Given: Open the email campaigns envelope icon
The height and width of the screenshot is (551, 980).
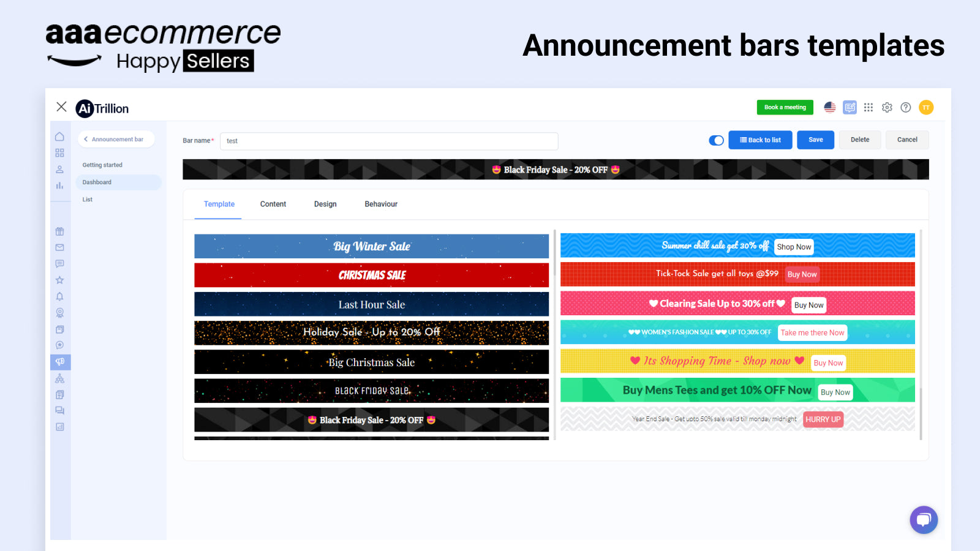Looking at the screenshot, I should [x=59, y=247].
